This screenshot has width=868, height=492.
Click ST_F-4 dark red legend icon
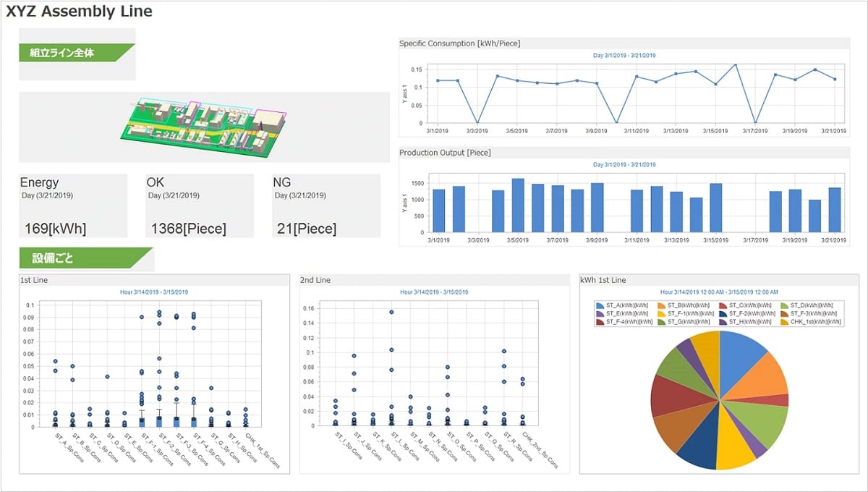point(600,321)
